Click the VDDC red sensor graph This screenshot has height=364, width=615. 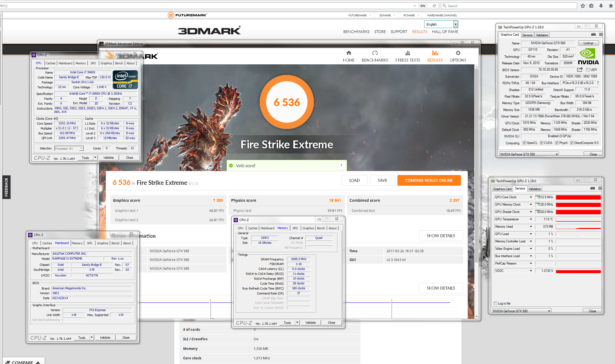coord(578,271)
